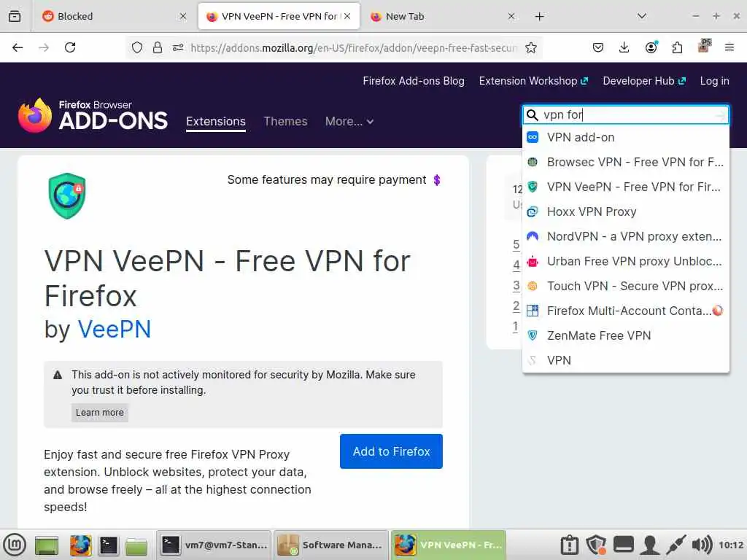Open a new tab with plus button
This screenshot has width=747, height=560.
pos(539,17)
